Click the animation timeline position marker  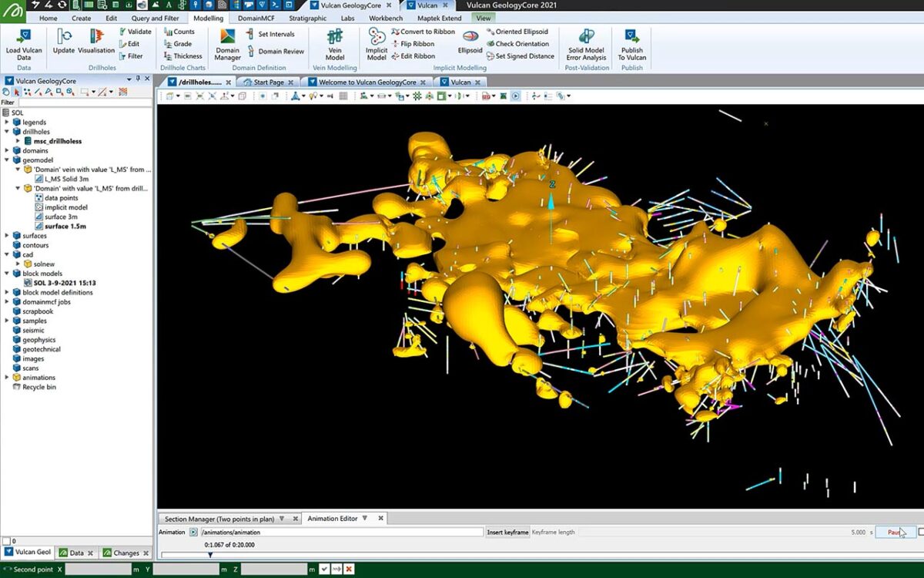click(x=210, y=555)
